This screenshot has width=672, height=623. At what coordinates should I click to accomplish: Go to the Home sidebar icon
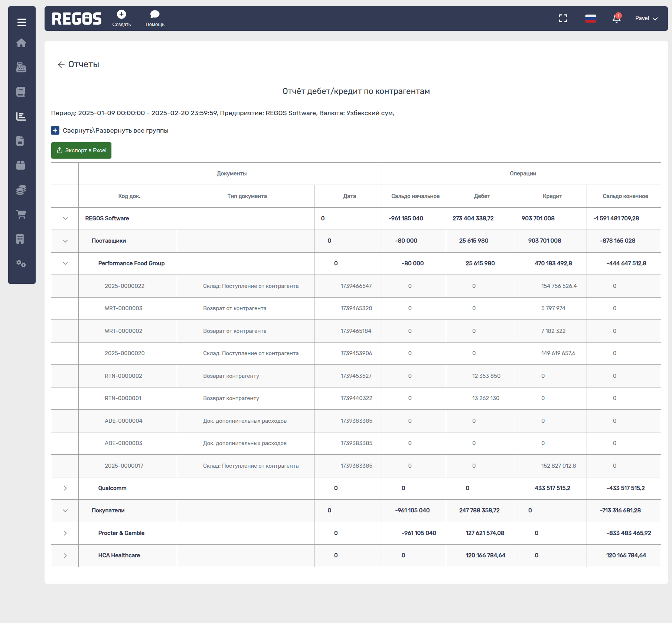coord(21,43)
